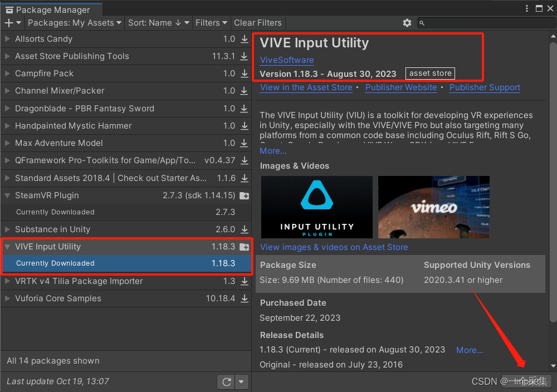This screenshot has width=557, height=392.
Task: Select the Channel Mixer/Packer row
Action: 126,91
